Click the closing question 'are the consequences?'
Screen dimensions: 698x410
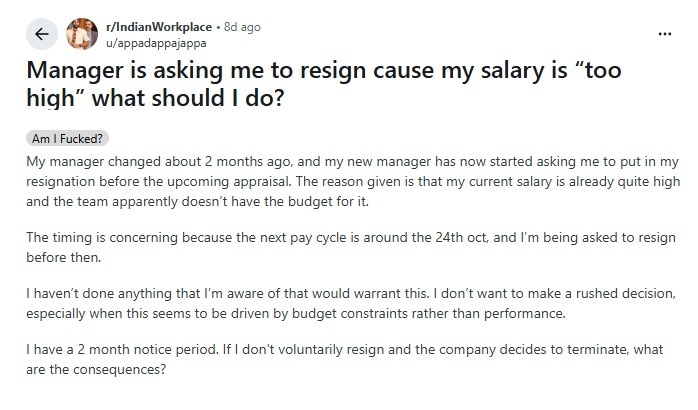(96, 369)
